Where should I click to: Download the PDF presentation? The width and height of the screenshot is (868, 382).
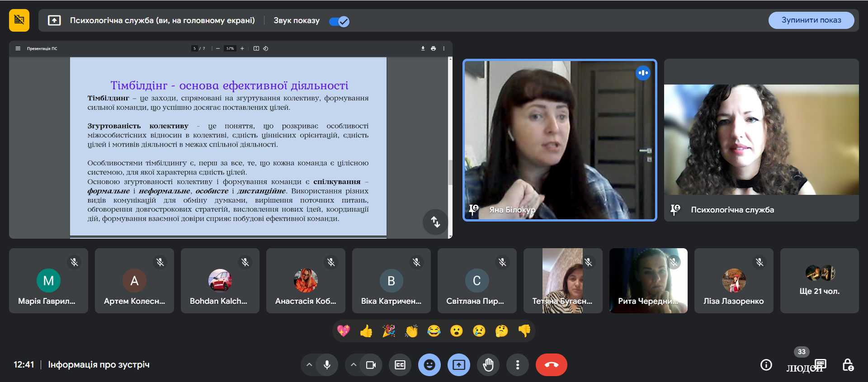pyautogui.click(x=423, y=48)
